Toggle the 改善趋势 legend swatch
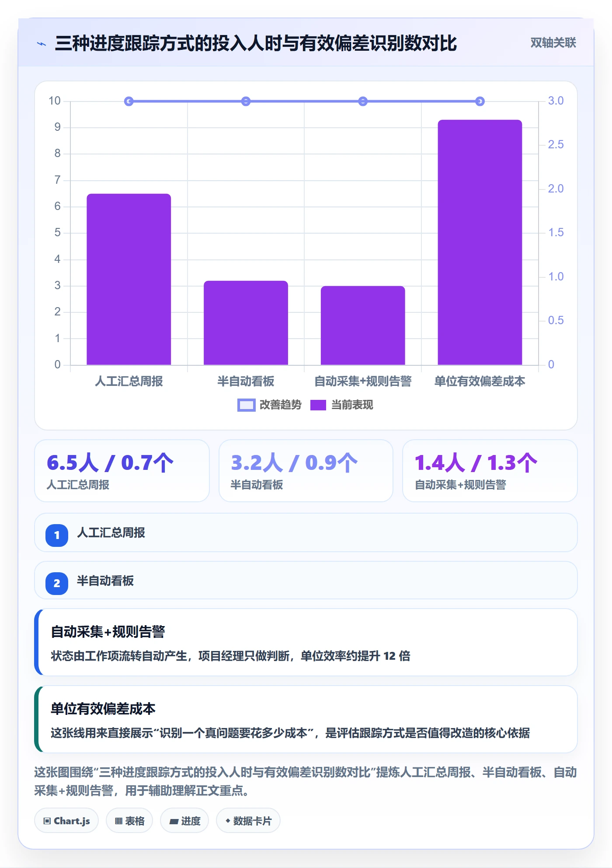612x868 pixels. [x=246, y=405]
